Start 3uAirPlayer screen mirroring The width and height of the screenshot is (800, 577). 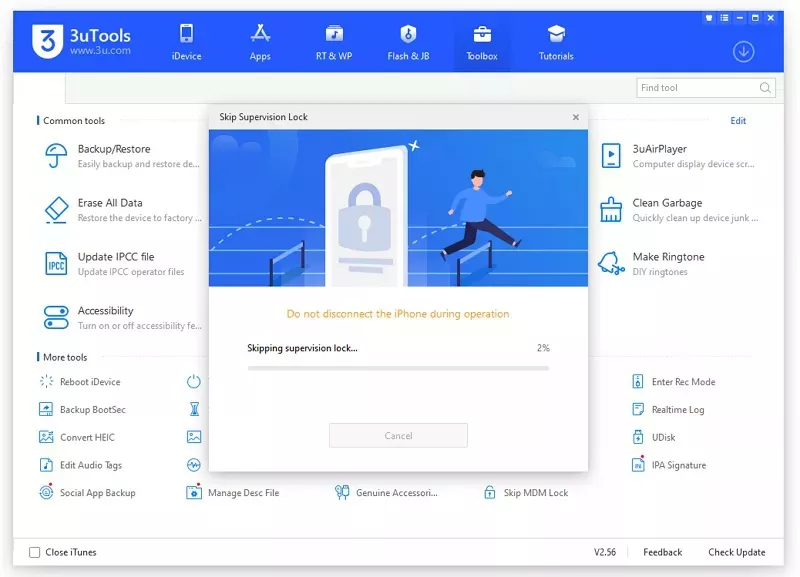click(666, 155)
